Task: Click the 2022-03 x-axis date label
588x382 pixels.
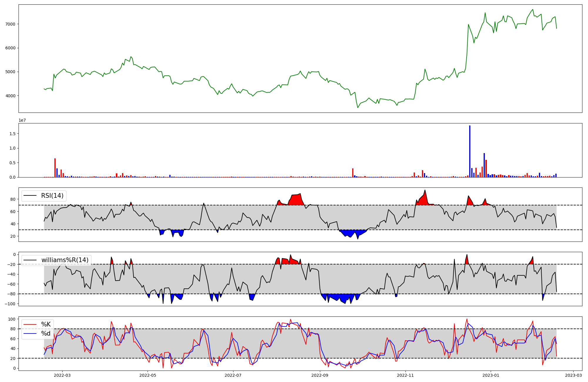Action: (x=62, y=375)
